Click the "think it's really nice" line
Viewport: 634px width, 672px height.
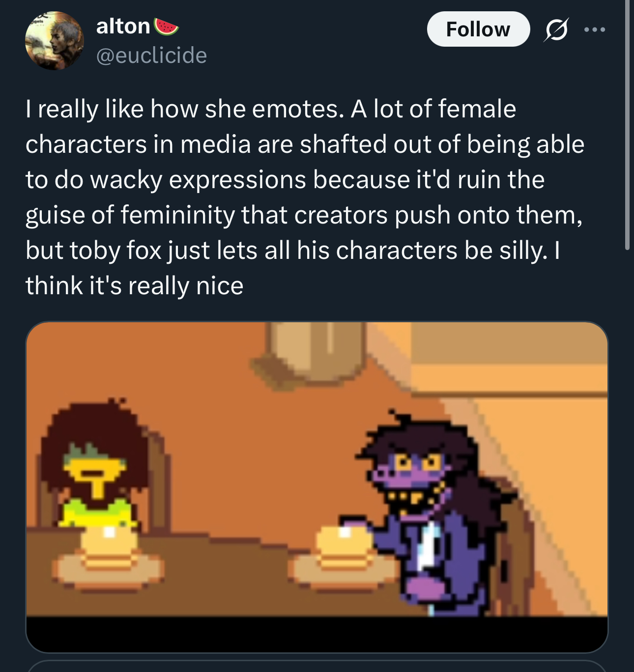[134, 285]
